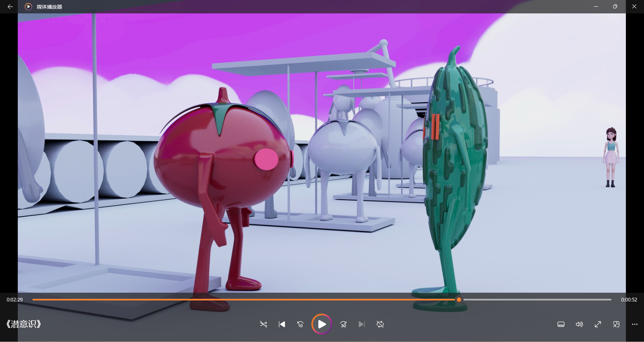Rewind 10 seconds
The height and width of the screenshot is (342, 644).
click(x=300, y=324)
